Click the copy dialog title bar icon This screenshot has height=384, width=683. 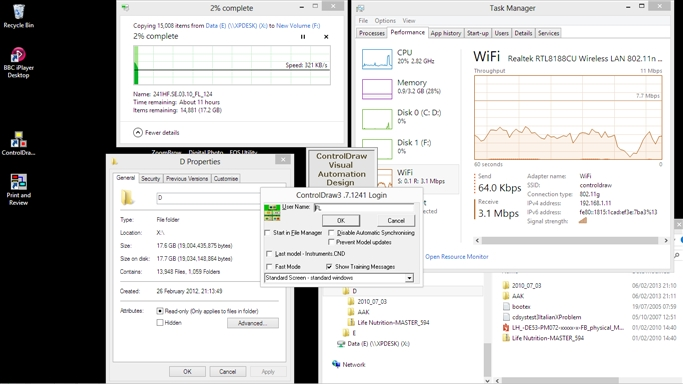click(x=125, y=8)
